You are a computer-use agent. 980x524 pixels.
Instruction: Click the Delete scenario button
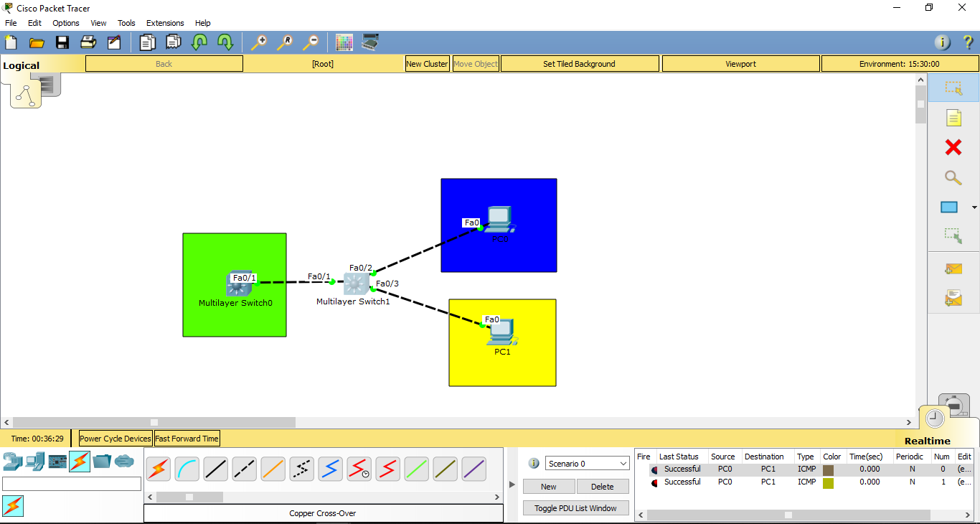(603, 487)
